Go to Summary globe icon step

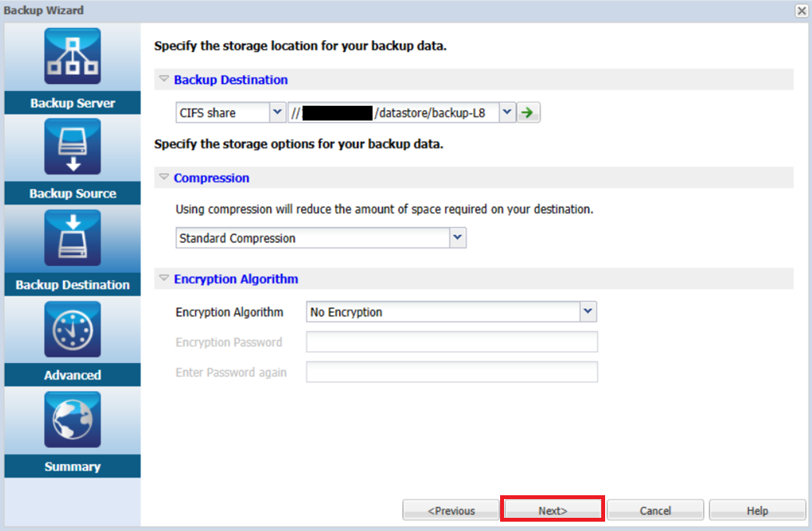click(72, 419)
